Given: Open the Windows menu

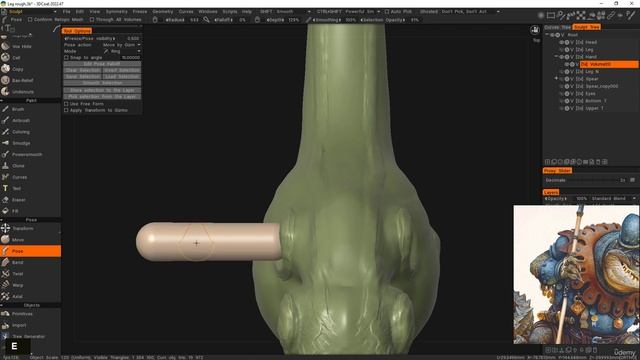Looking at the screenshot, I should pyautogui.click(x=208, y=12).
